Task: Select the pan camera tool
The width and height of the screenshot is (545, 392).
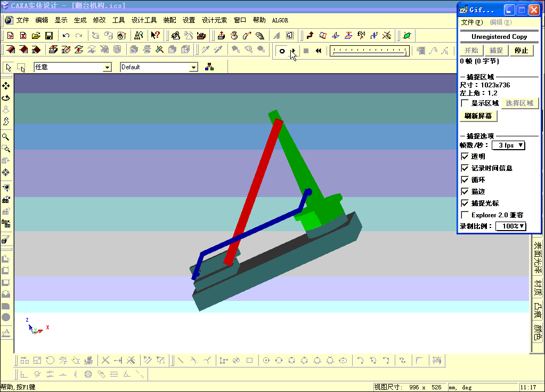Action: tap(6, 86)
